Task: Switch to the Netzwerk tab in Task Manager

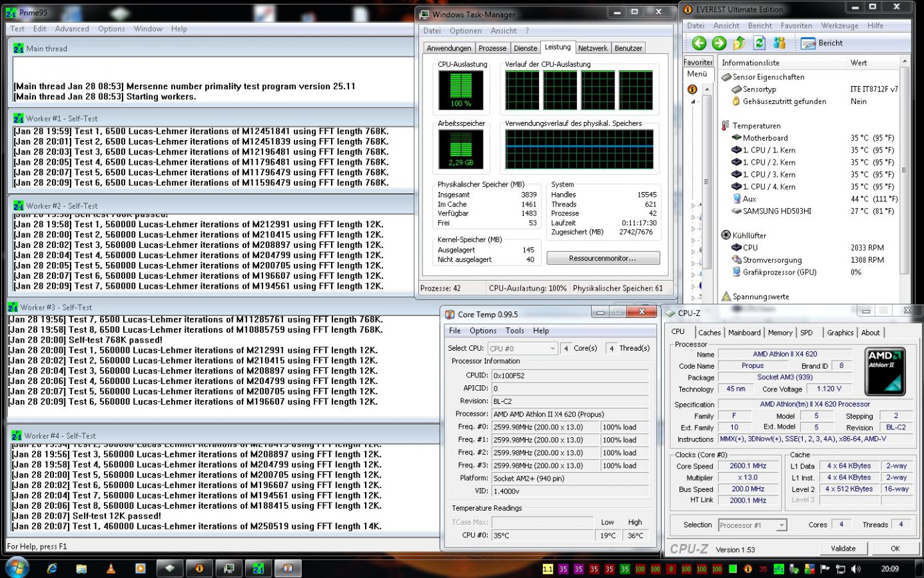Action: tap(593, 48)
